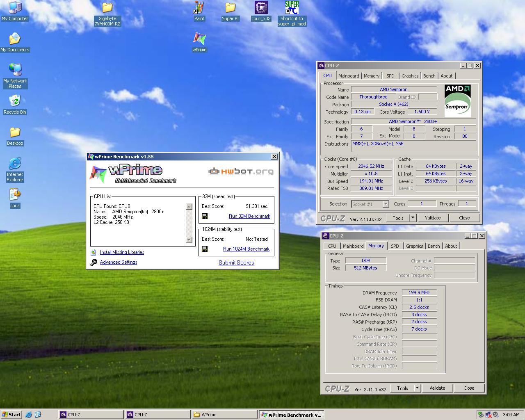This screenshot has height=420, width=525.
Task: Open Mainboard tab in lower CPU-Z window
Action: [x=353, y=246]
